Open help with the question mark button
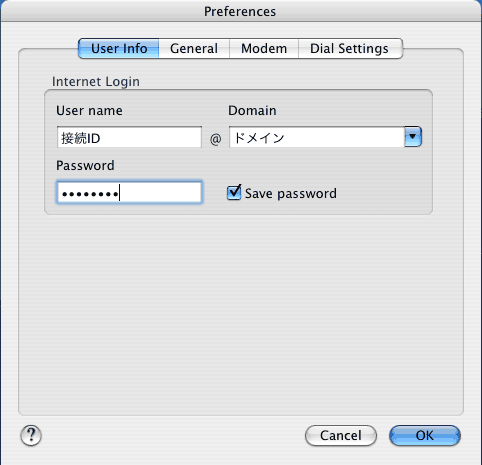The image size is (482, 465). point(31,435)
